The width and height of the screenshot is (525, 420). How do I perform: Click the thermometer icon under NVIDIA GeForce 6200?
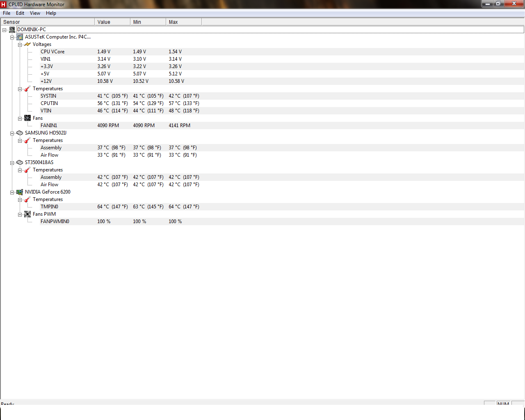pyautogui.click(x=27, y=199)
